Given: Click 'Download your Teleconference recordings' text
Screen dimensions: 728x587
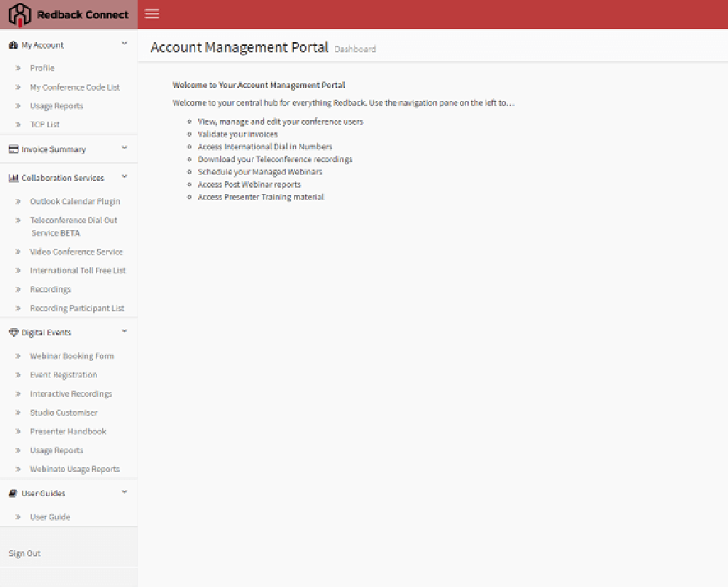Looking at the screenshot, I should point(275,159).
